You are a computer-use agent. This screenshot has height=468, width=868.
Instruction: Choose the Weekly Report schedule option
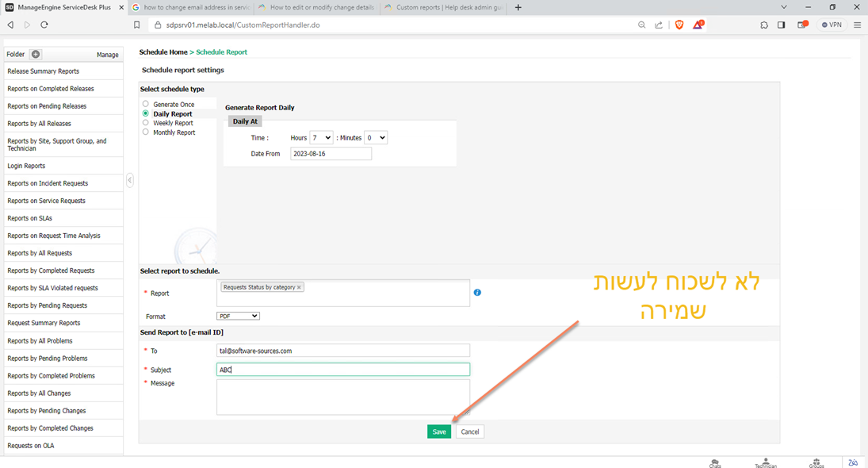point(146,123)
